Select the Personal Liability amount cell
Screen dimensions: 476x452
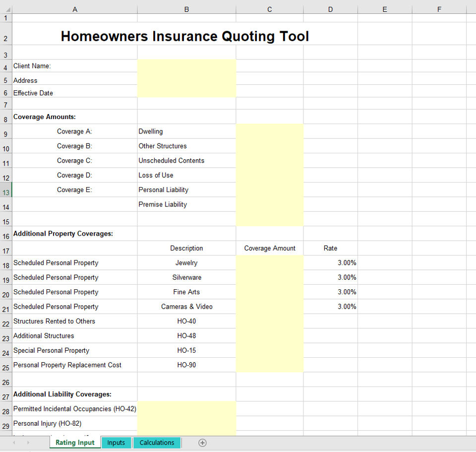[x=269, y=190]
